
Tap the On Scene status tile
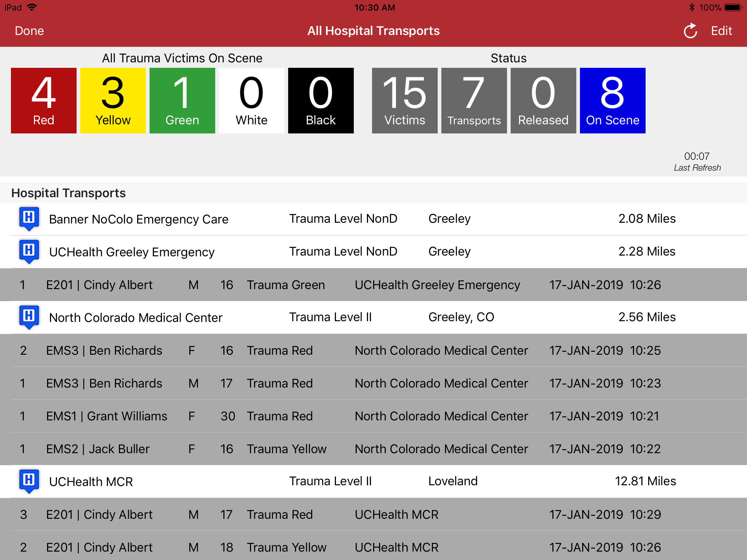613,101
